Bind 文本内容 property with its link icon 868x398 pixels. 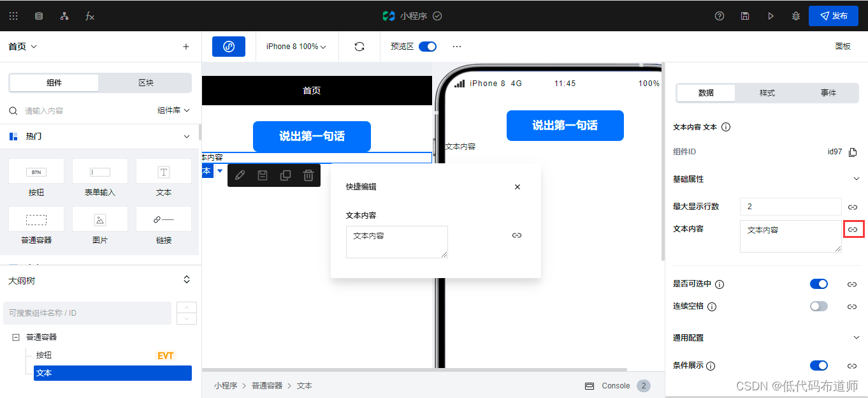[x=853, y=229]
